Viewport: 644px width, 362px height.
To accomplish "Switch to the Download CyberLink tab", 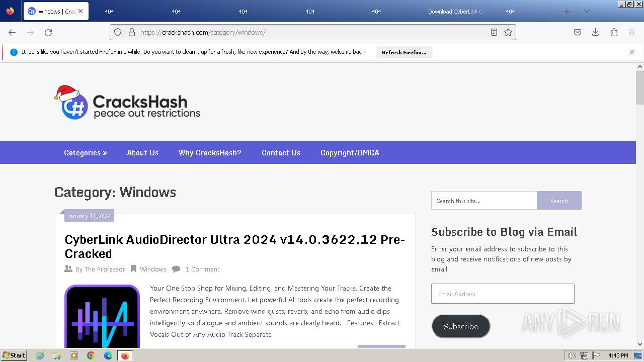I will (455, 11).
